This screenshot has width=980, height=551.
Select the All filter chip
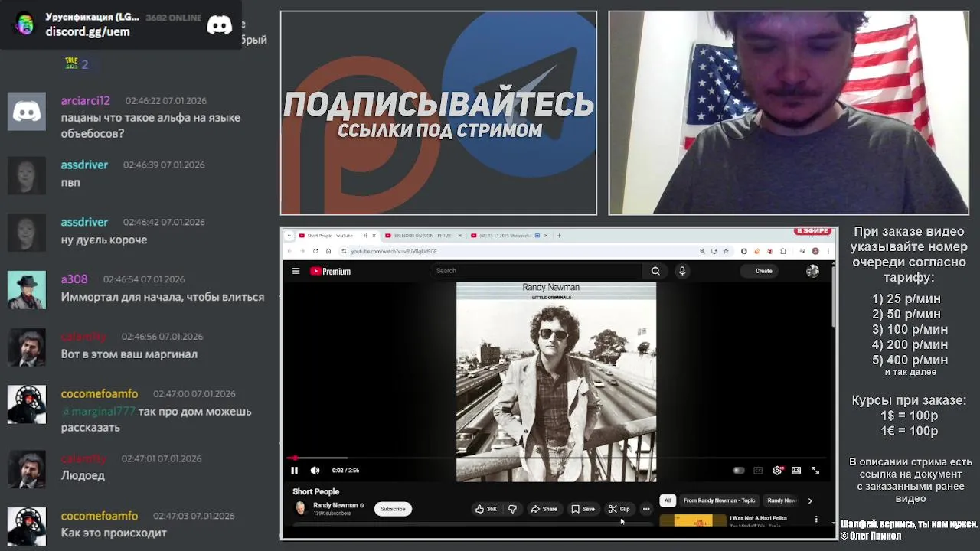click(667, 500)
